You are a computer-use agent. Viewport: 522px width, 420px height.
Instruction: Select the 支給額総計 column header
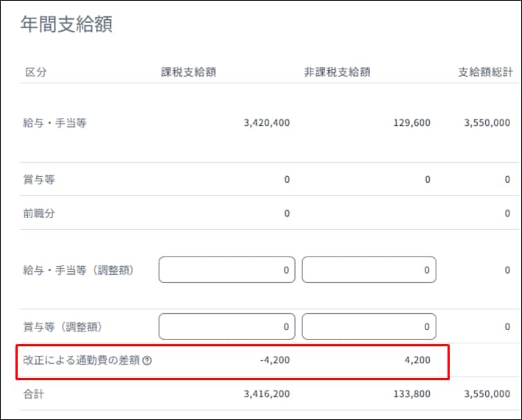(x=485, y=72)
